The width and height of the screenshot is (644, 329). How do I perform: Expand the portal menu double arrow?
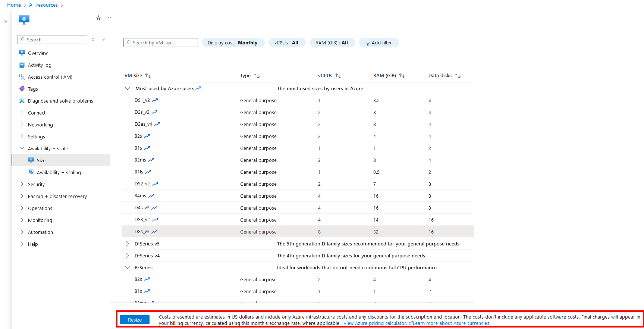point(6,21)
